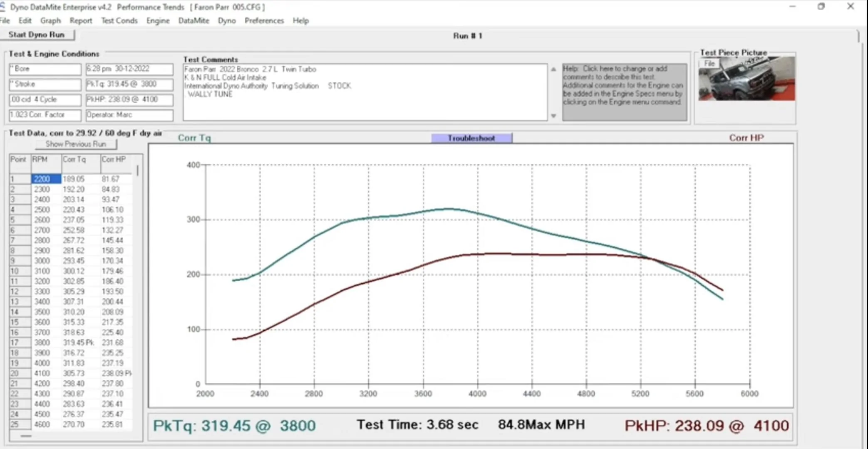Image resolution: width=868 pixels, height=449 pixels.
Task: Click inside the Test Comments text box
Action: pyautogui.click(x=365, y=92)
